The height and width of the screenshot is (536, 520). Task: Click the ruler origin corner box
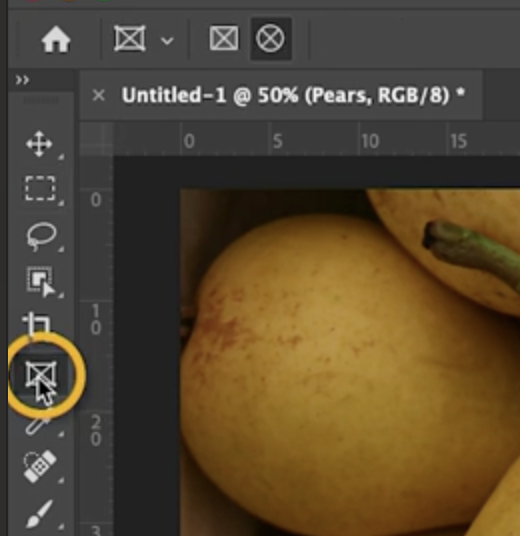96,139
